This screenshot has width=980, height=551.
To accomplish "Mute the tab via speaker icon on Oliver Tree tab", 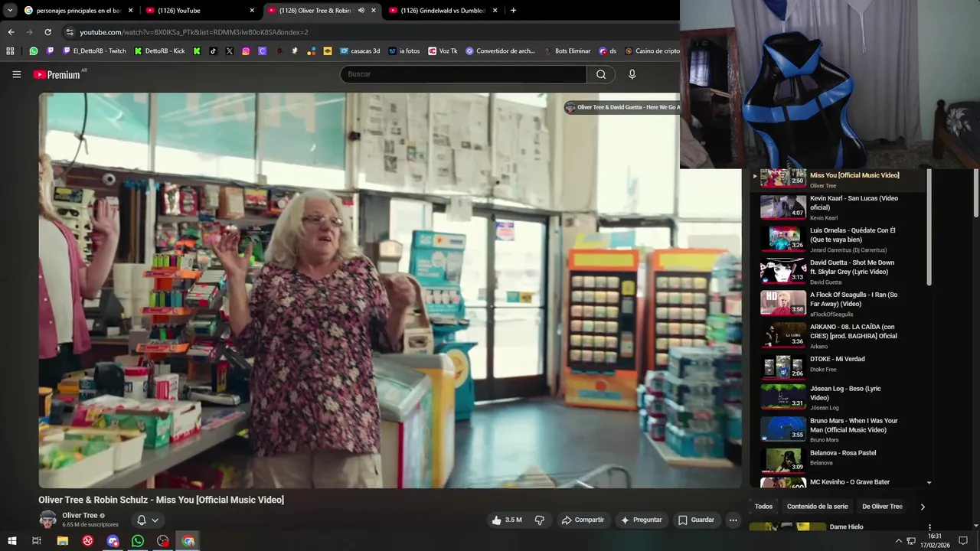I will click(361, 11).
